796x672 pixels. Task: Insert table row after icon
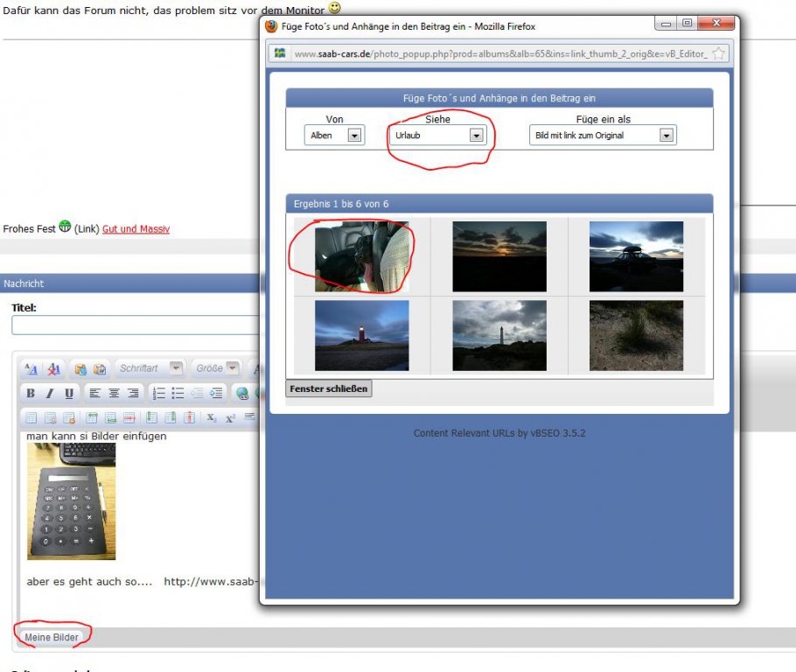[x=111, y=418]
